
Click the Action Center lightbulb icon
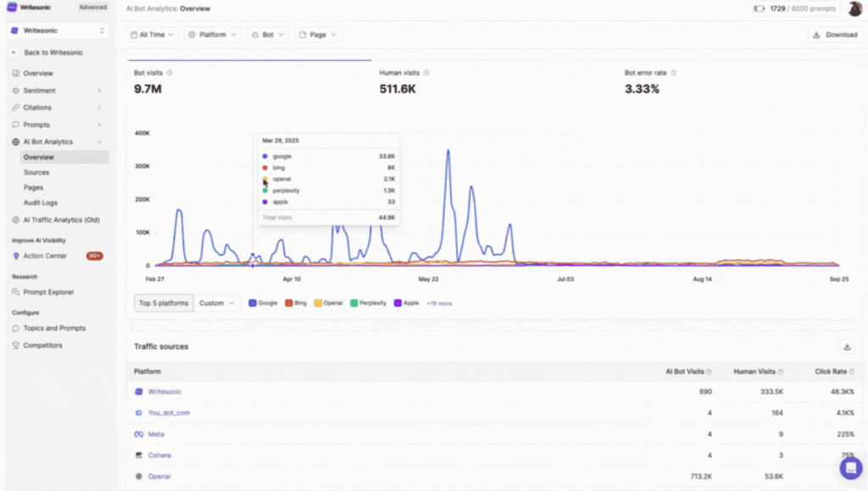coord(15,256)
